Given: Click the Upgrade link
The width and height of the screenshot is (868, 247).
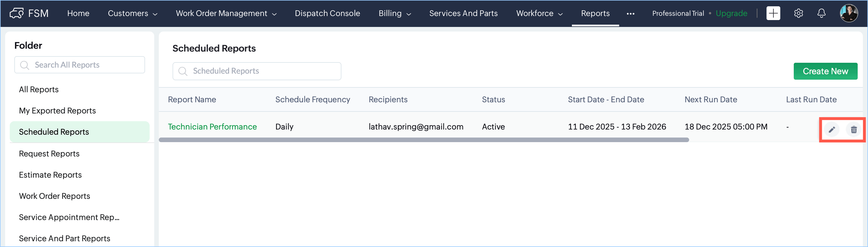Looking at the screenshot, I should pyautogui.click(x=731, y=13).
